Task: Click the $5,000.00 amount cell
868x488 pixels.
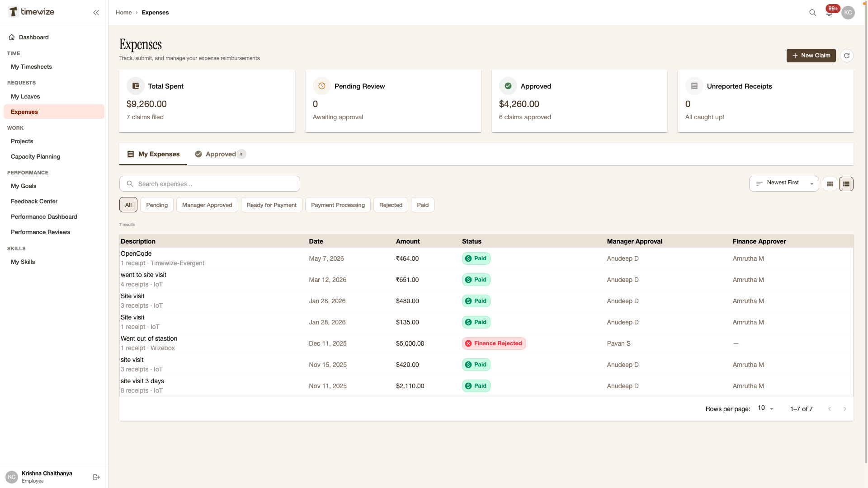Action: [410, 343]
